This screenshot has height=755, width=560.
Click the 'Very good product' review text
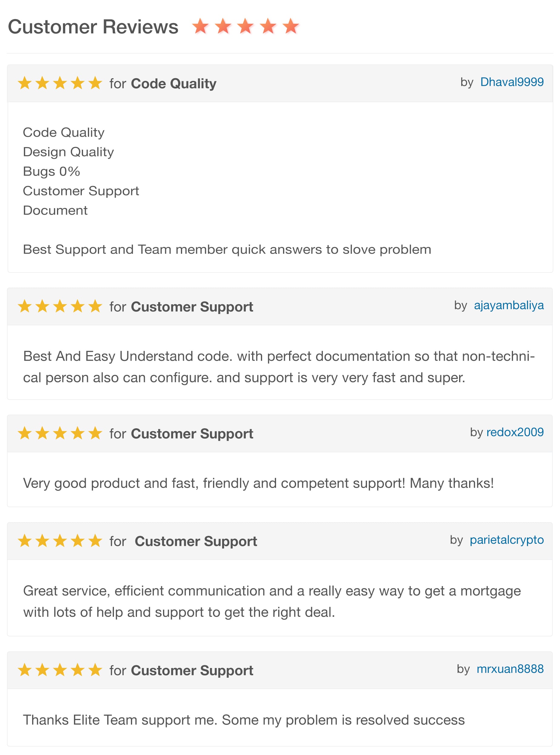258,483
